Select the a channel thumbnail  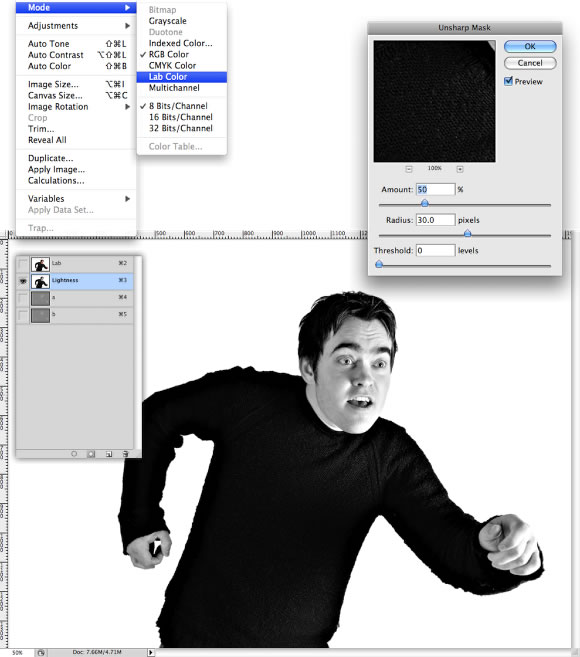point(40,298)
